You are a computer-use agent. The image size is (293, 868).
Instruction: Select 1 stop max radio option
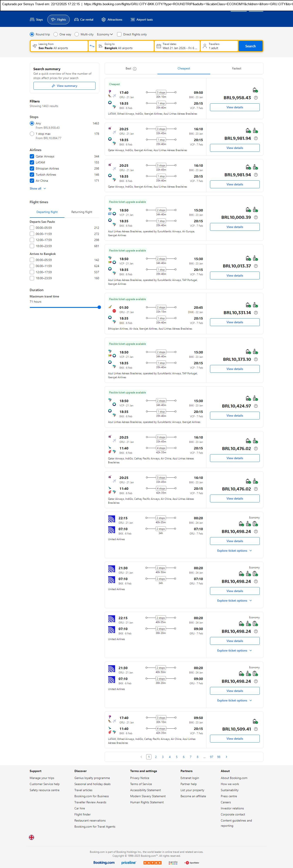tap(32, 134)
